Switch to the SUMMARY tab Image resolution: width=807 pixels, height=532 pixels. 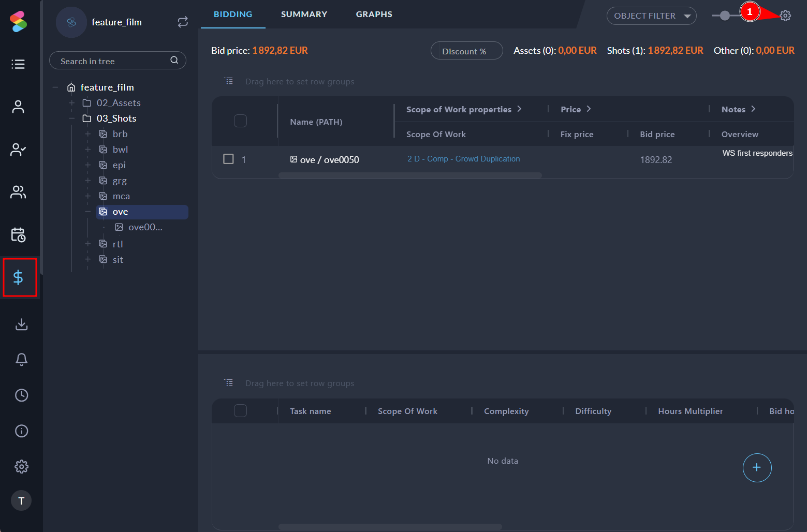click(304, 14)
